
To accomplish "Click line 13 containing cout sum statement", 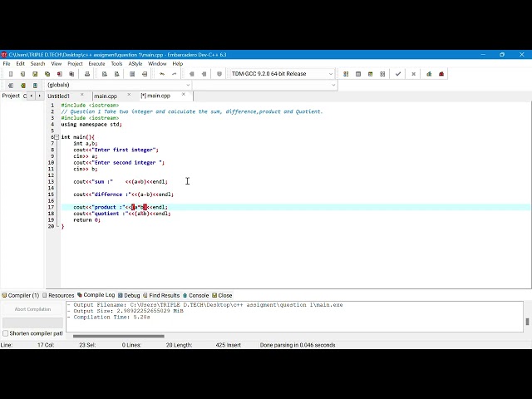I will click(x=121, y=182).
